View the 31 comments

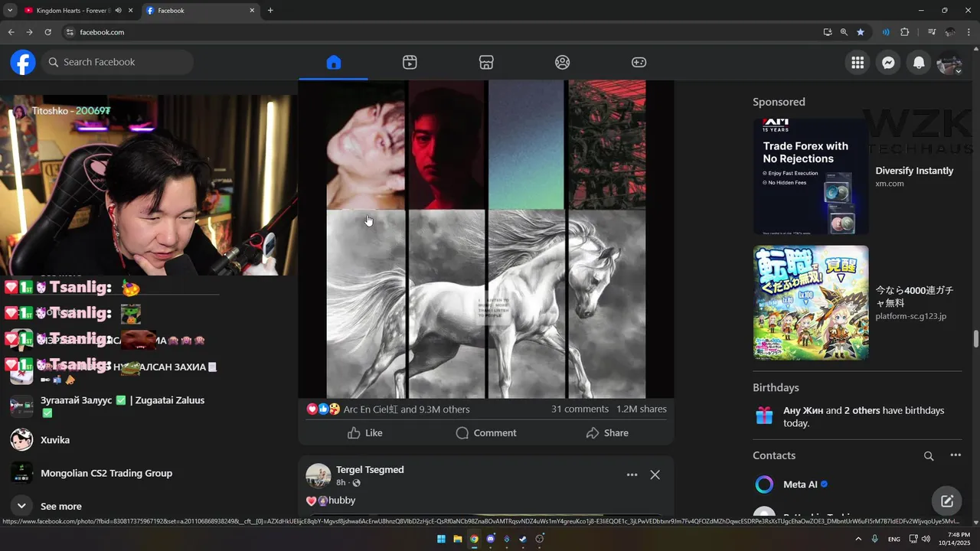click(580, 409)
